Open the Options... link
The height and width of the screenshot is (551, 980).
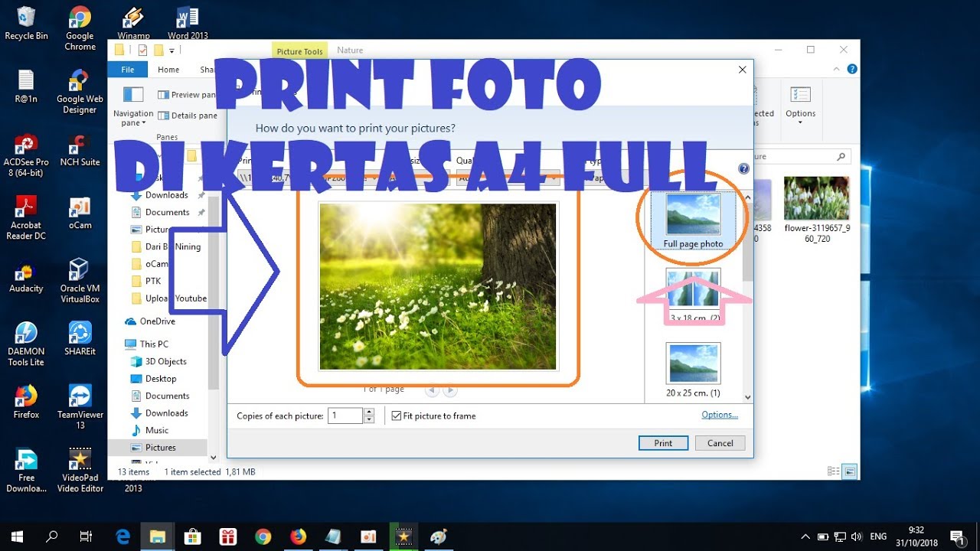tap(720, 415)
